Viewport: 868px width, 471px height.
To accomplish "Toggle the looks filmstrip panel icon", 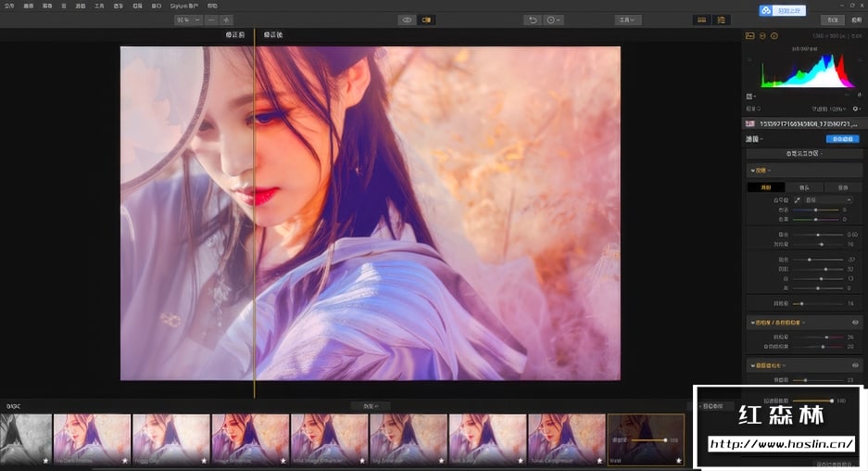I will click(x=702, y=20).
